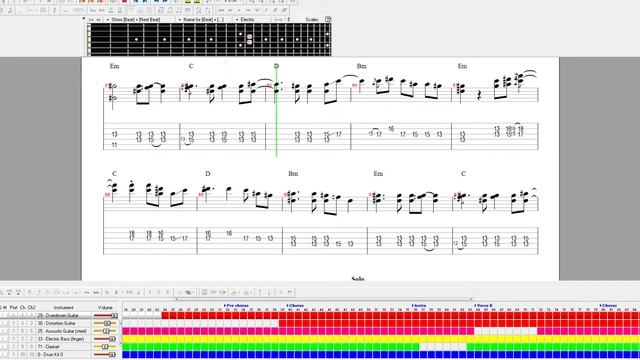640x360 pixels.
Task: Select the Acoustic Guitar (steel) track
Action: tap(63, 331)
